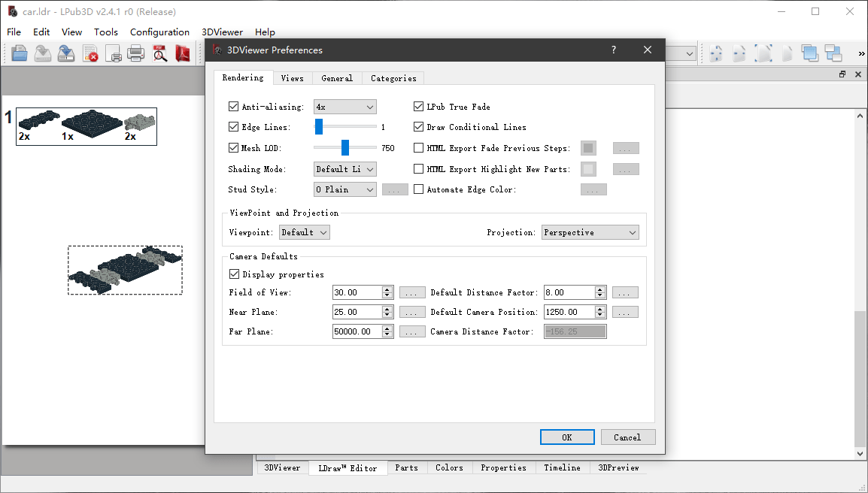This screenshot has height=493, width=868.
Task: Open print preview from the toolbar
Action: [x=114, y=53]
